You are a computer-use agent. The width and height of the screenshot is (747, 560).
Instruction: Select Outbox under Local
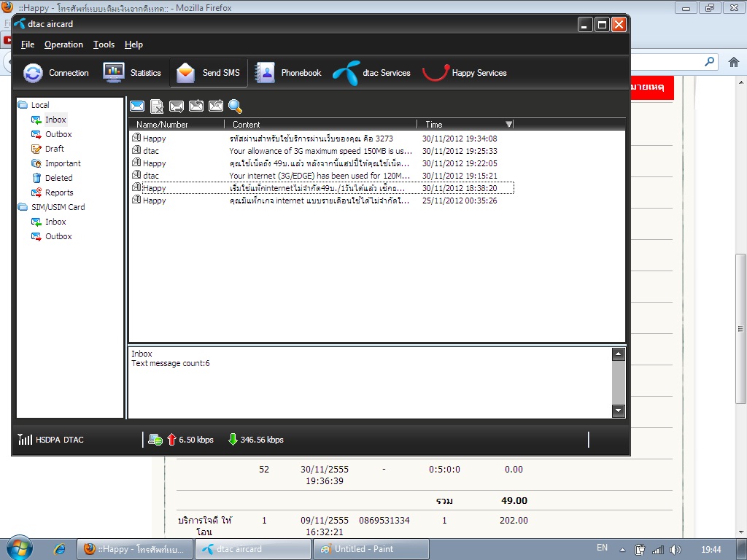(x=52, y=134)
